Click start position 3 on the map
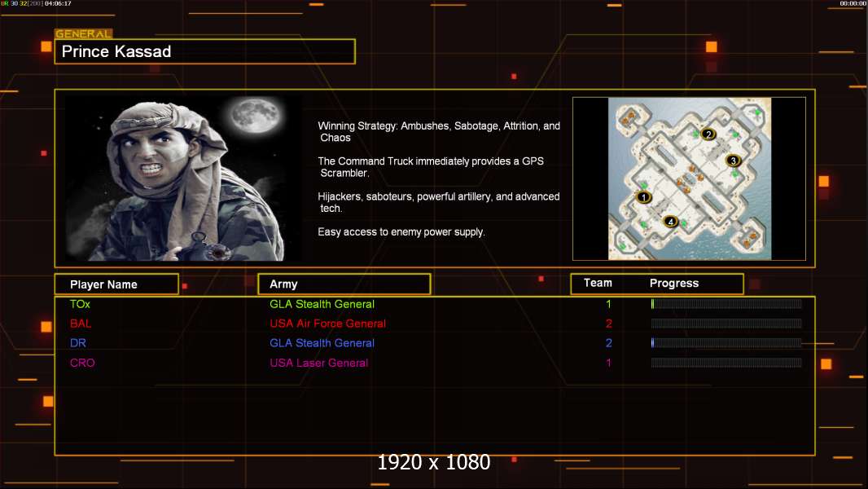This screenshot has width=868, height=489. [x=733, y=161]
